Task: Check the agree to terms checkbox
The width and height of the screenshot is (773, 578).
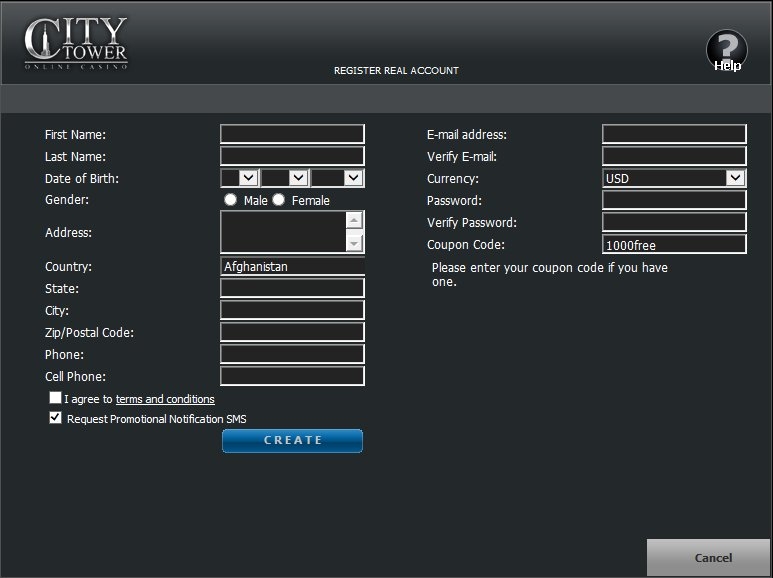Action: tap(55, 398)
